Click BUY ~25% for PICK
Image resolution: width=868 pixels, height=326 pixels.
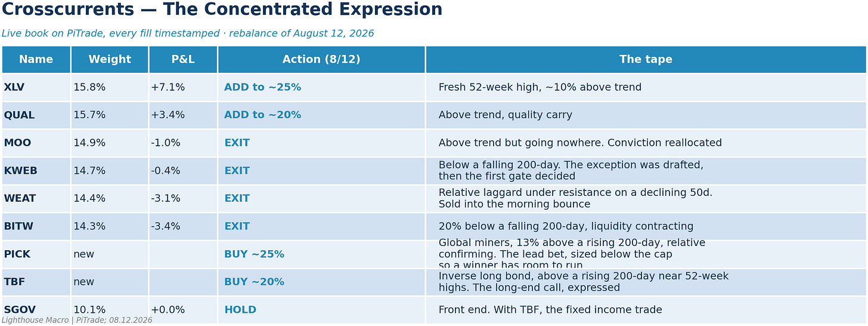click(x=254, y=254)
